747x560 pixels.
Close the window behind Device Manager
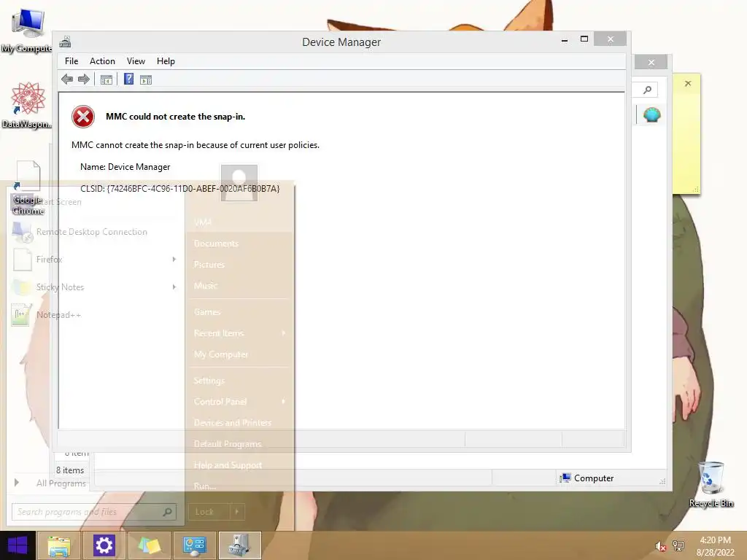coord(651,62)
